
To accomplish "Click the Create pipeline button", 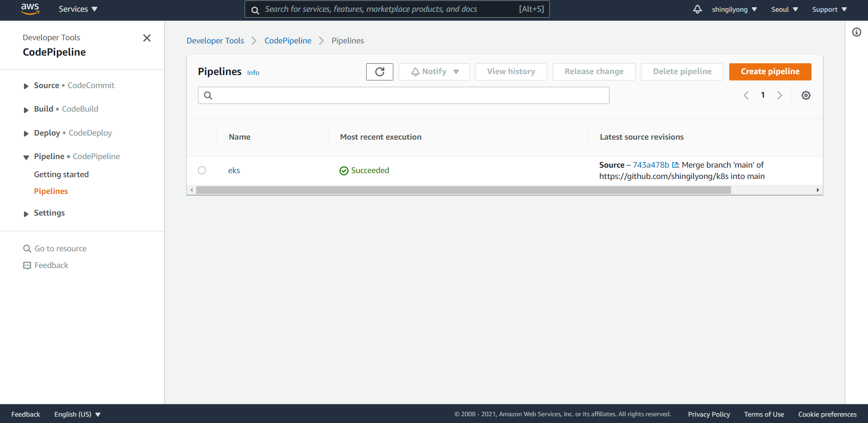I will (x=770, y=72).
